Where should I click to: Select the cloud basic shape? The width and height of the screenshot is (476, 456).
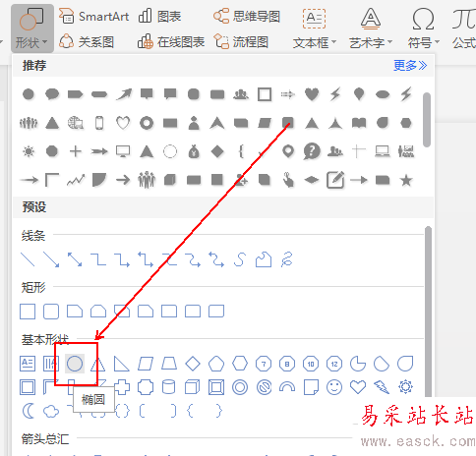(x=51, y=411)
